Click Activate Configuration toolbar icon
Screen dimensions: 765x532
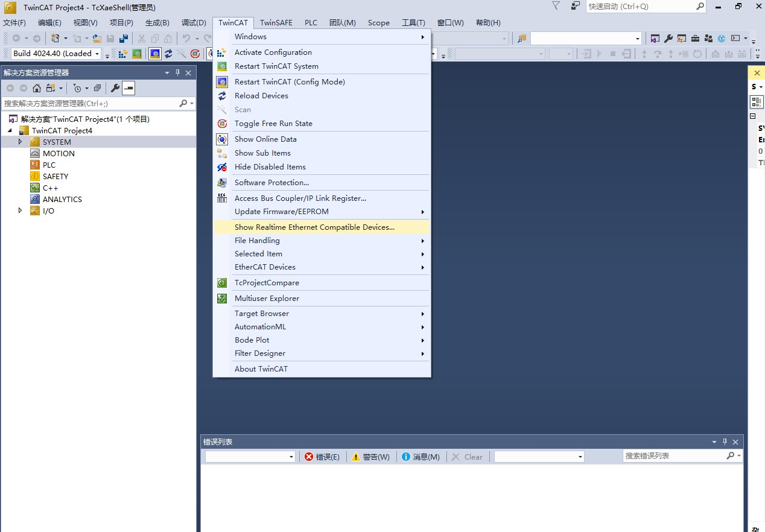pos(122,54)
